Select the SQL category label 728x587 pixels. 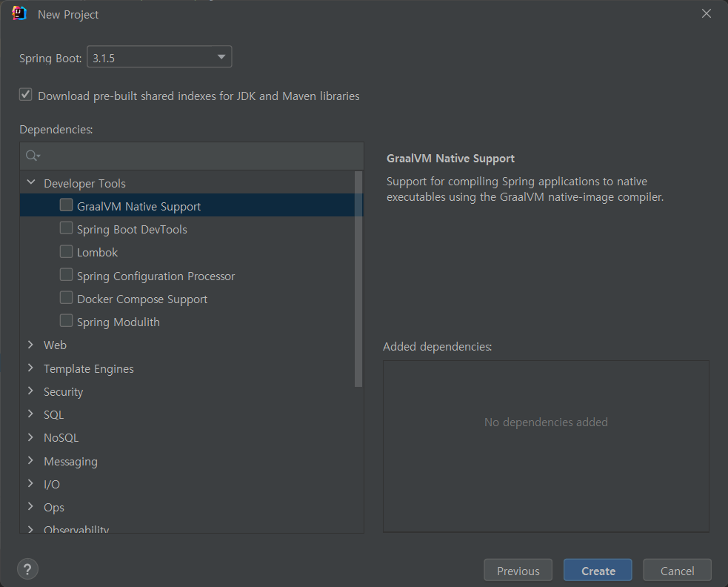tap(53, 415)
